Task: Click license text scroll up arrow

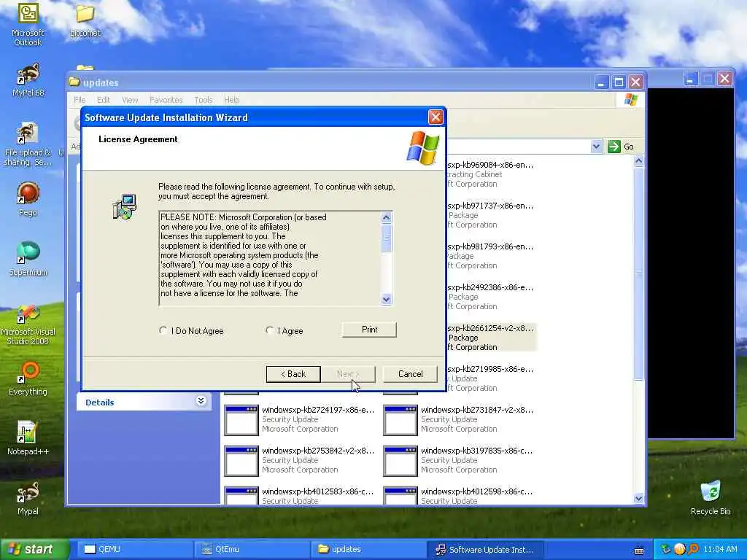Action: click(x=387, y=217)
